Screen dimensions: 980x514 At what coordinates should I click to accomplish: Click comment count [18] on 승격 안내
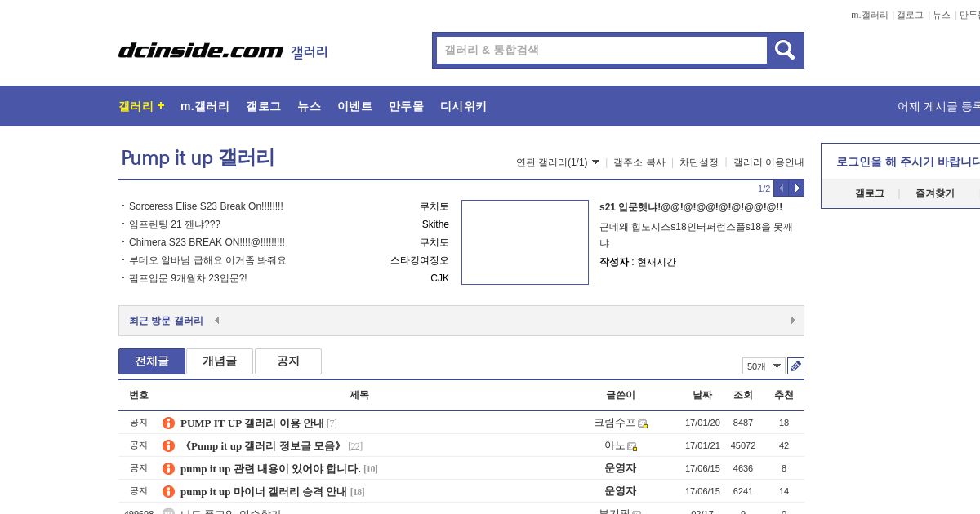(358, 492)
